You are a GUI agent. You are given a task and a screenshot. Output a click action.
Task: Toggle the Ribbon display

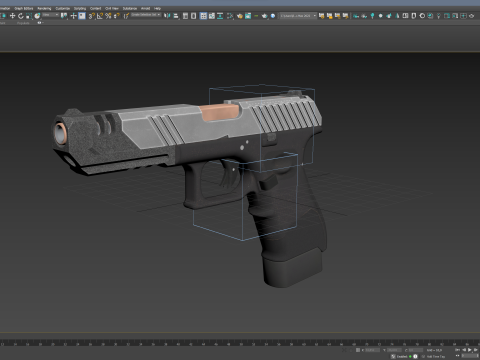(x=203, y=16)
